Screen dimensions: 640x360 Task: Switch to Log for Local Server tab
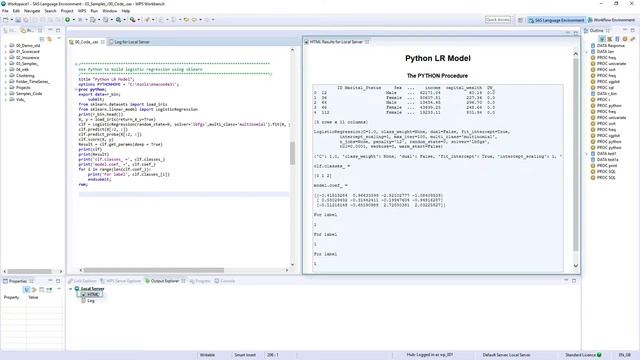pos(129,42)
